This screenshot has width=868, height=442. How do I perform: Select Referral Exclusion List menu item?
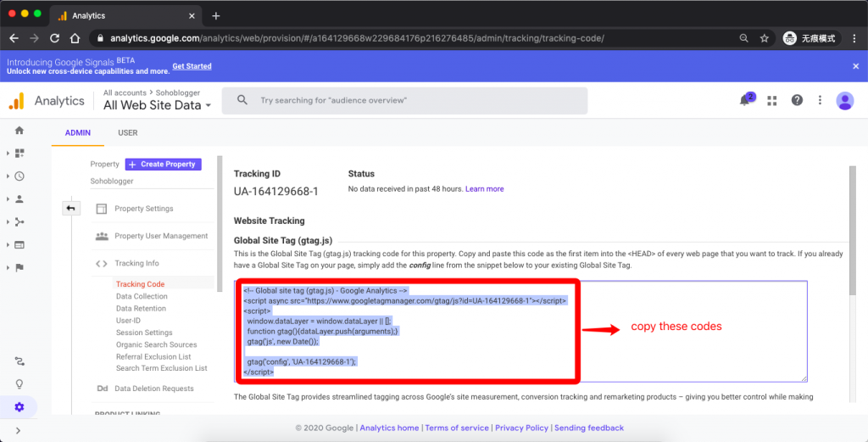154,356
